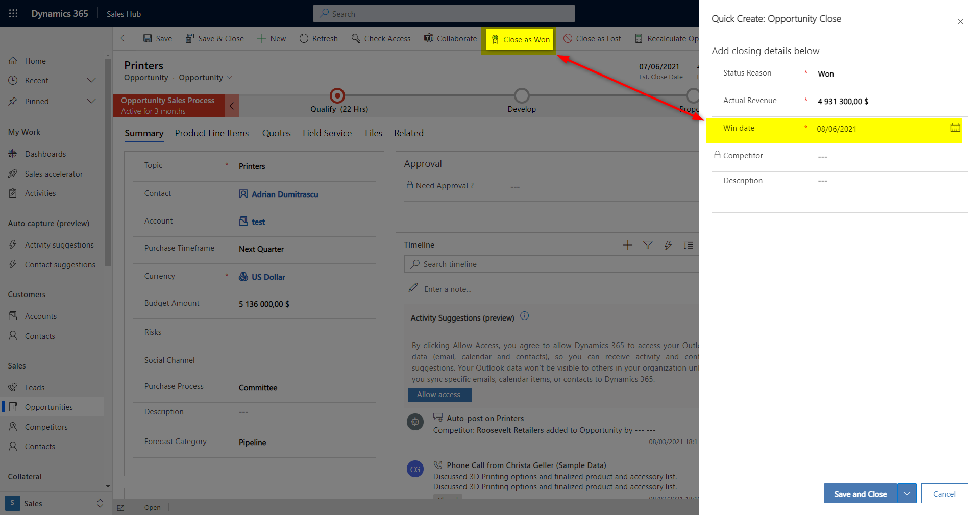Open the Save and Close split dropdown

coord(907,494)
